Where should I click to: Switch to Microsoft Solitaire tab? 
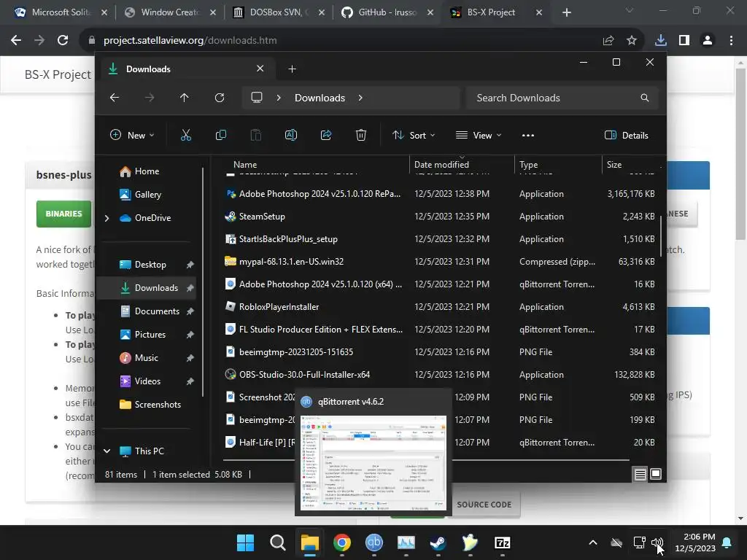coord(60,12)
